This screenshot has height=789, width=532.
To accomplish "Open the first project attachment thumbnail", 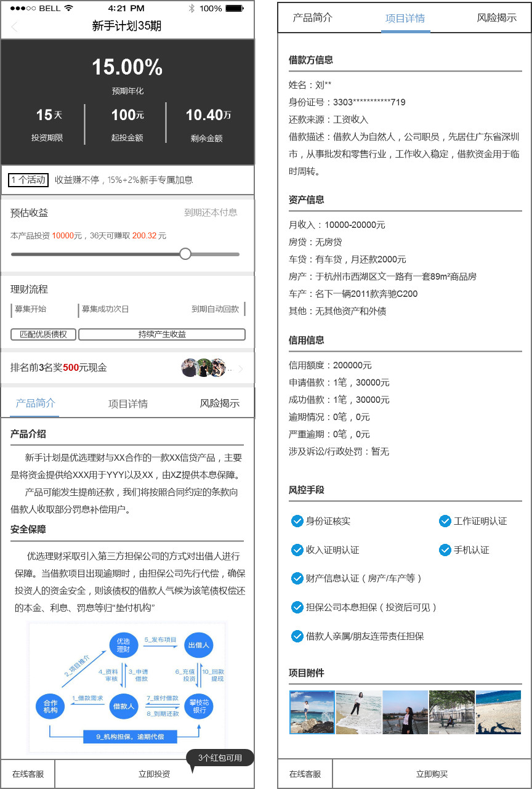I will pos(312,712).
